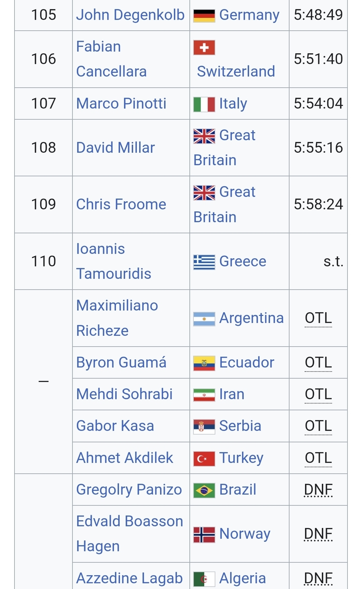The image size is (364, 589).
Task: Open the Fabian Cancellara link
Action: tap(111, 59)
